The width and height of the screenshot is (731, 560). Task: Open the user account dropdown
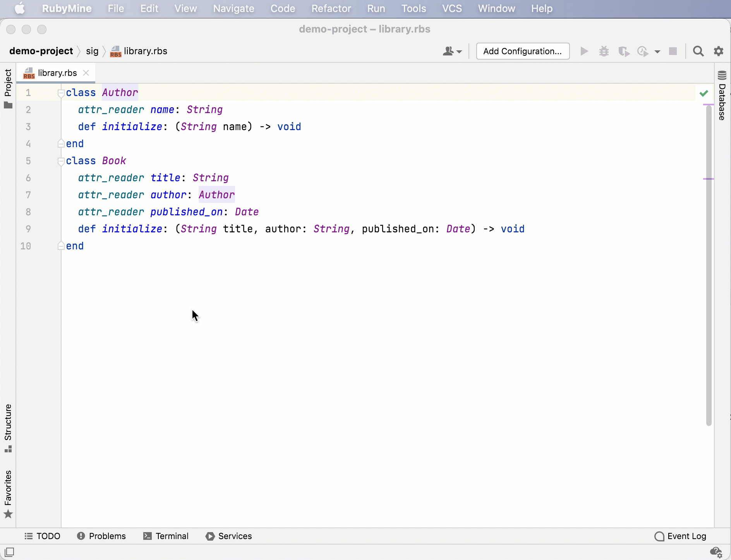(452, 52)
